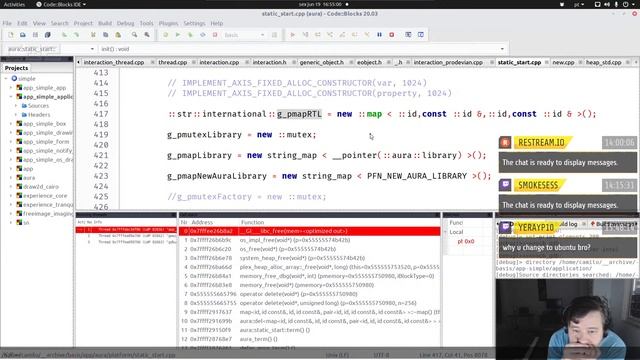Open the Search menu
The height and width of the screenshot is (360, 640).
coord(60,23)
